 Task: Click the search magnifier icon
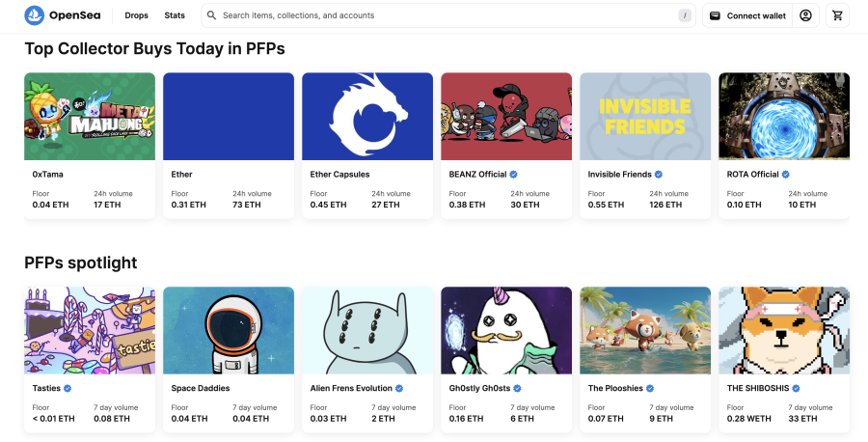pyautogui.click(x=211, y=15)
